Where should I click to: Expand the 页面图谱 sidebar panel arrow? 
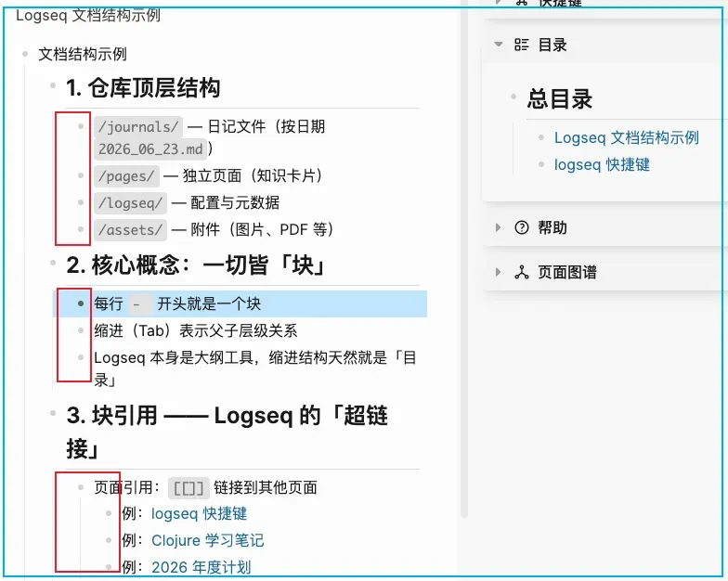498,272
